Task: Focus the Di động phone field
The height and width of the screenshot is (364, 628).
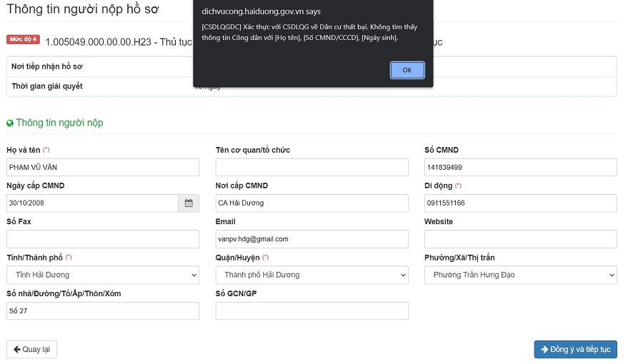Action: pyautogui.click(x=521, y=203)
